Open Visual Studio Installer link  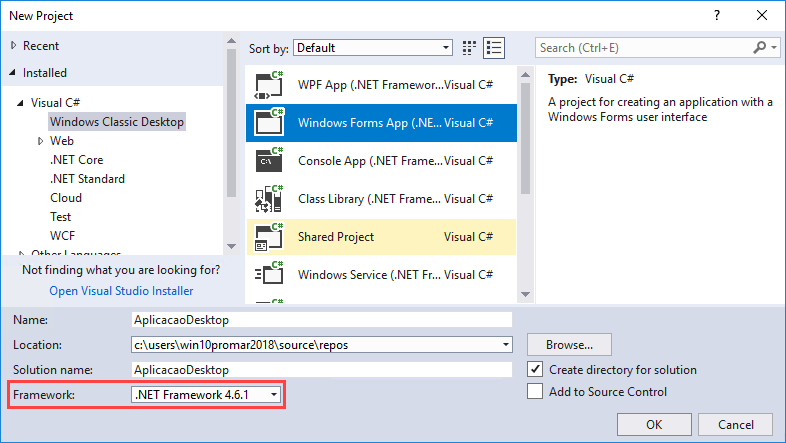click(x=121, y=291)
